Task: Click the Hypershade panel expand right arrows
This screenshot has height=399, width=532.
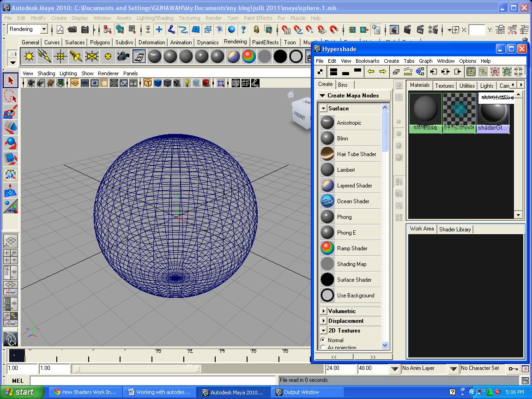Action: point(373,357)
